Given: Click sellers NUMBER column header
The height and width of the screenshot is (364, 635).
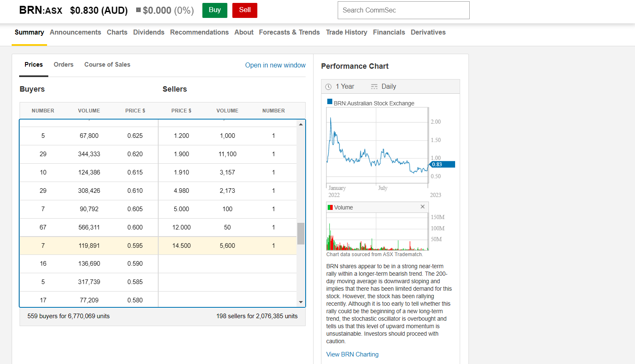Looking at the screenshot, I should 274,111.
